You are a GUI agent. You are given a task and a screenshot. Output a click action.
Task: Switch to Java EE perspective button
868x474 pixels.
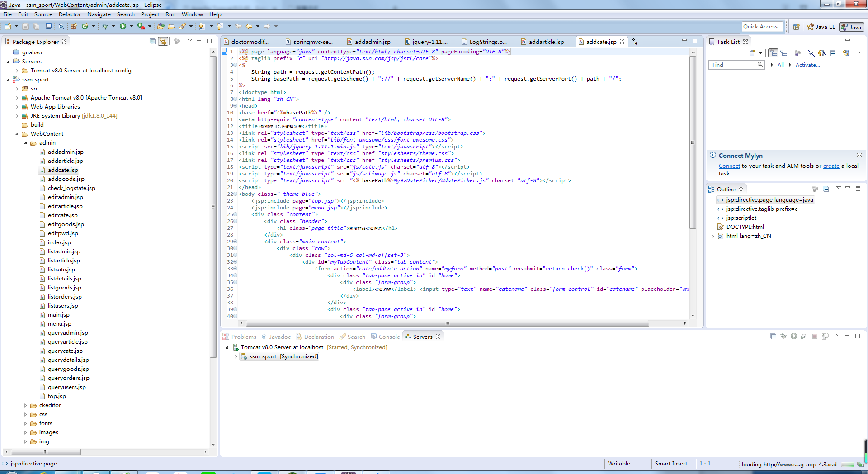coord(821,27)
